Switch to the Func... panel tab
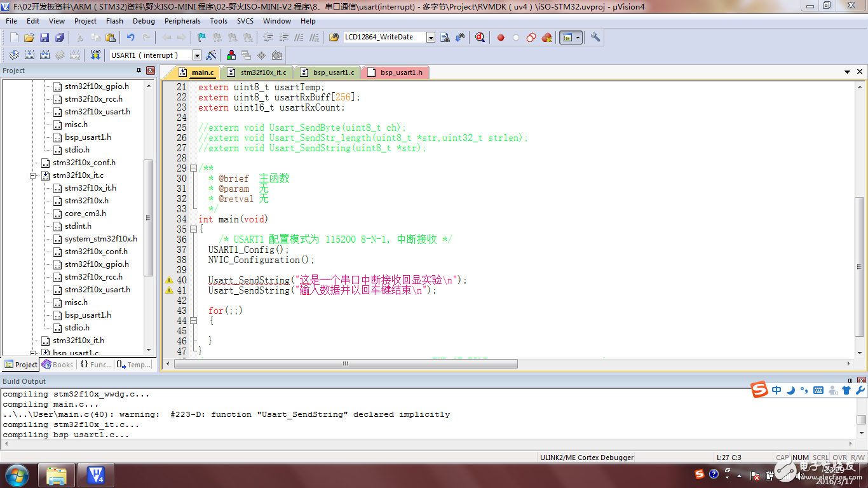Screen dimensions: 868x488 [x=95, y=365]
